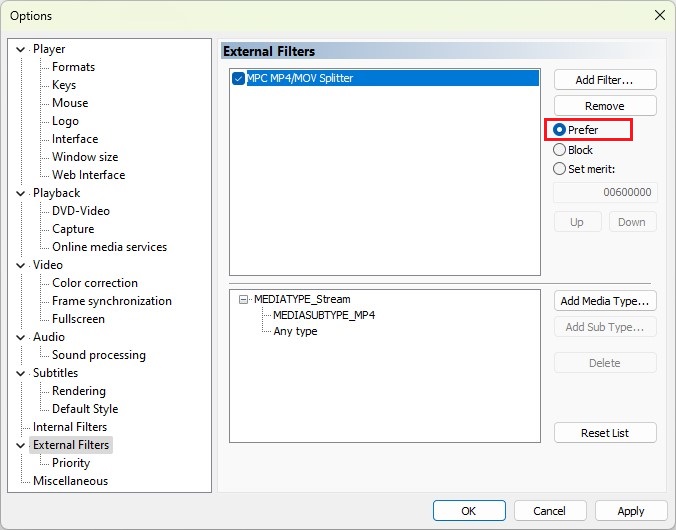Reset the filter list

click(605, 433)
